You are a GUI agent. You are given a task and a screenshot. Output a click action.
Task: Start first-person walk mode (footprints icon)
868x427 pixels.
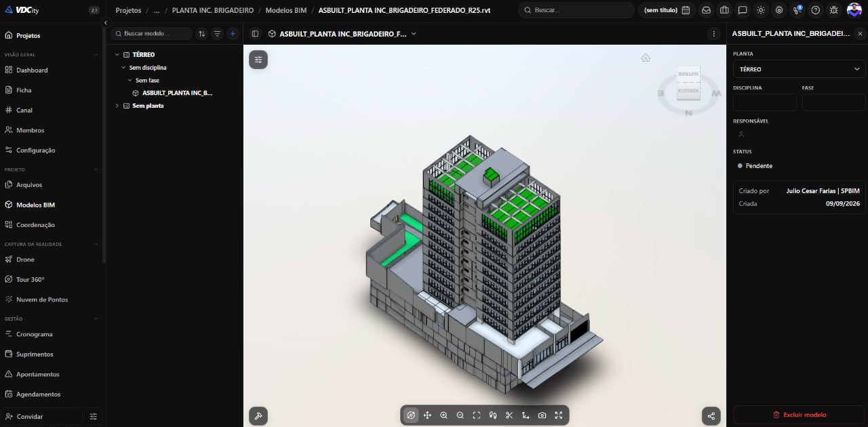click(493, 415)
